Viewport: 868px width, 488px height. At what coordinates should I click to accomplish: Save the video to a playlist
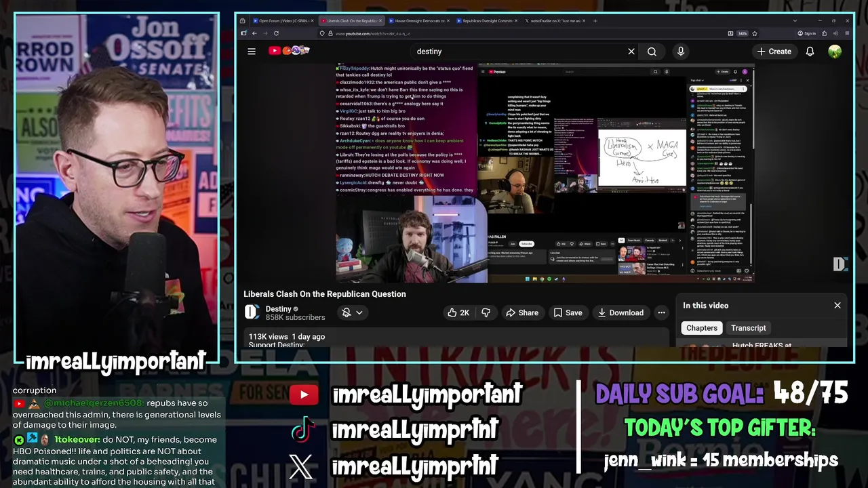tap(568, 312)
